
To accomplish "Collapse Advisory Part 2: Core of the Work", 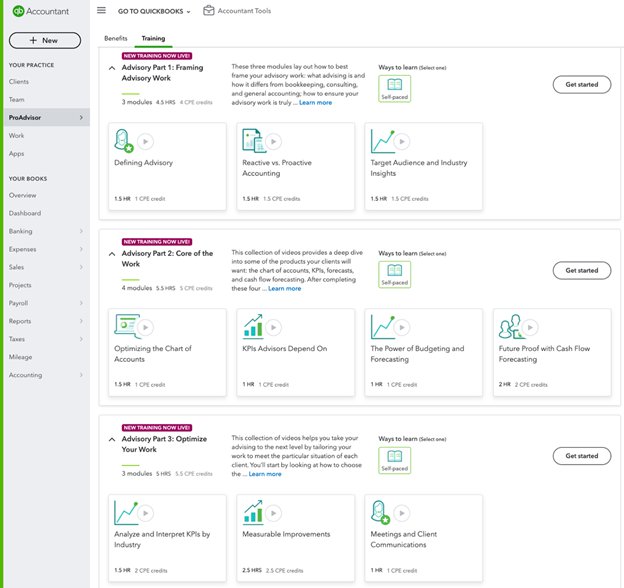I will 110,254.
